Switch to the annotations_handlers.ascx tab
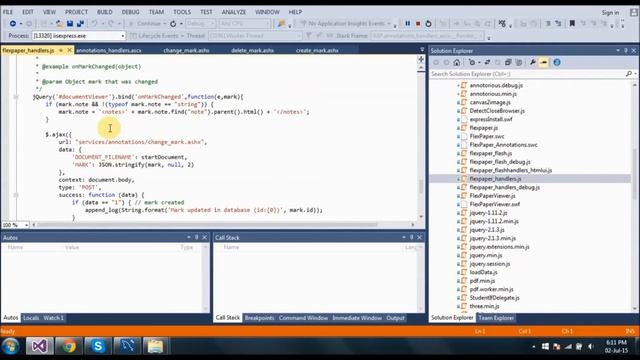The width and height of the screenshot is (640, 360). (109, 50)
